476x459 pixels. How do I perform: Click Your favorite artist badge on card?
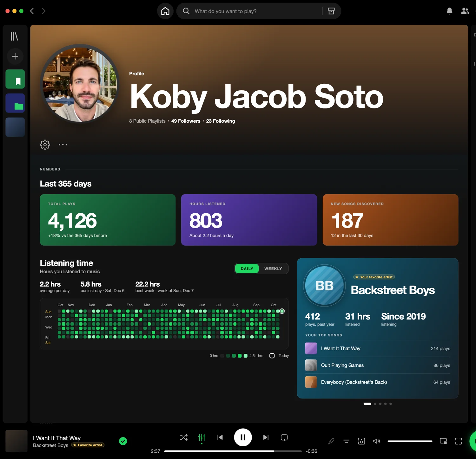(x=374, y=277)
